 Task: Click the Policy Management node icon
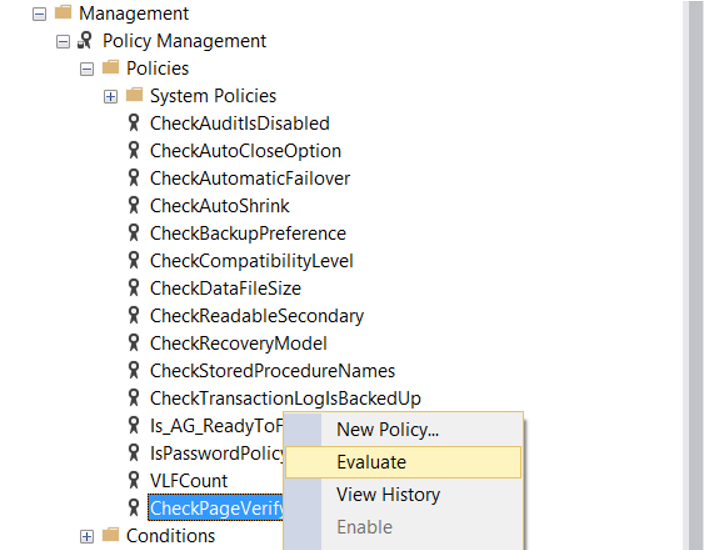(85, 40)
